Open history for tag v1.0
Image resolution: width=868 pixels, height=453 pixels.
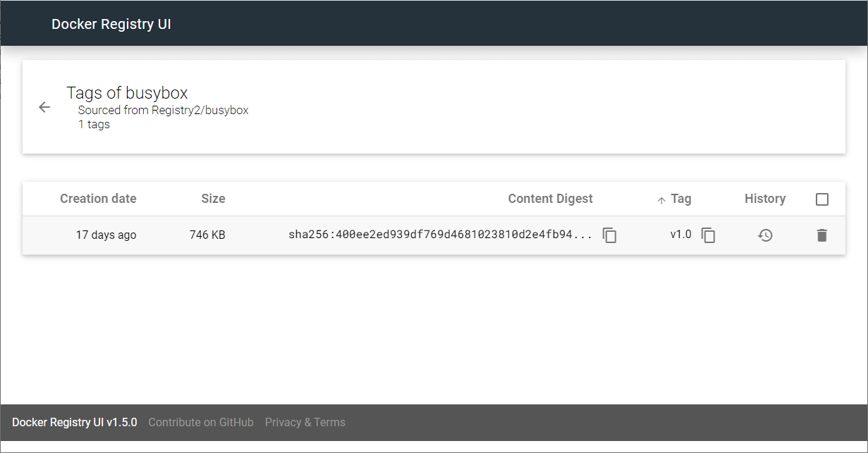[765, 235]
